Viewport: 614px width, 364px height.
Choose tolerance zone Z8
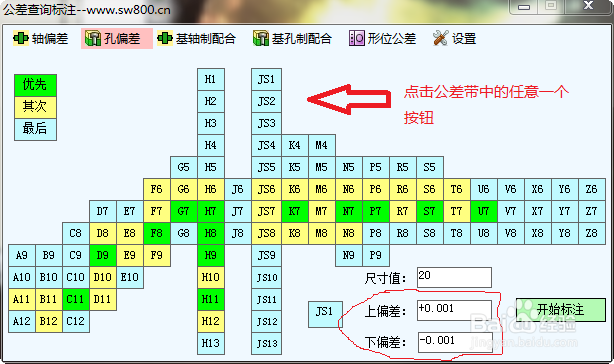[592, 233]
